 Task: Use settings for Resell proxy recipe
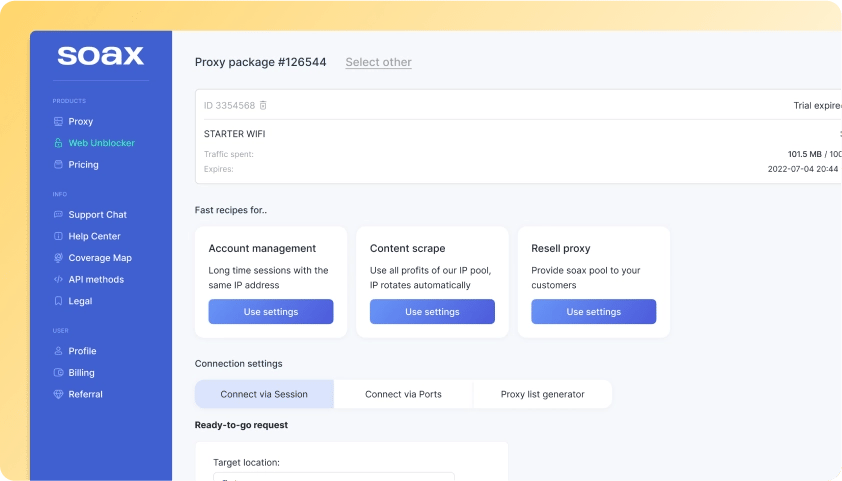(593, 312)
